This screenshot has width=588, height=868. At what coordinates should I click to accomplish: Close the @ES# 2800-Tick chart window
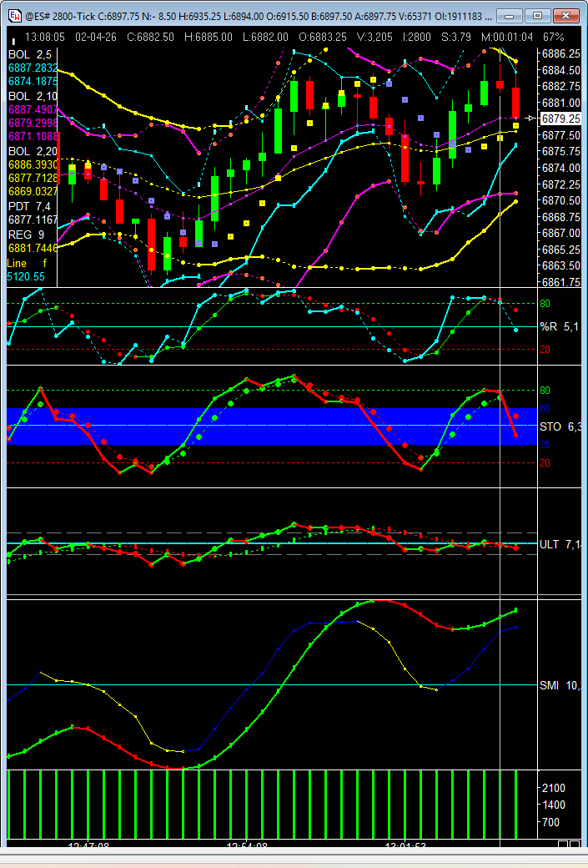pyautogui.click(x=566, y=15)
